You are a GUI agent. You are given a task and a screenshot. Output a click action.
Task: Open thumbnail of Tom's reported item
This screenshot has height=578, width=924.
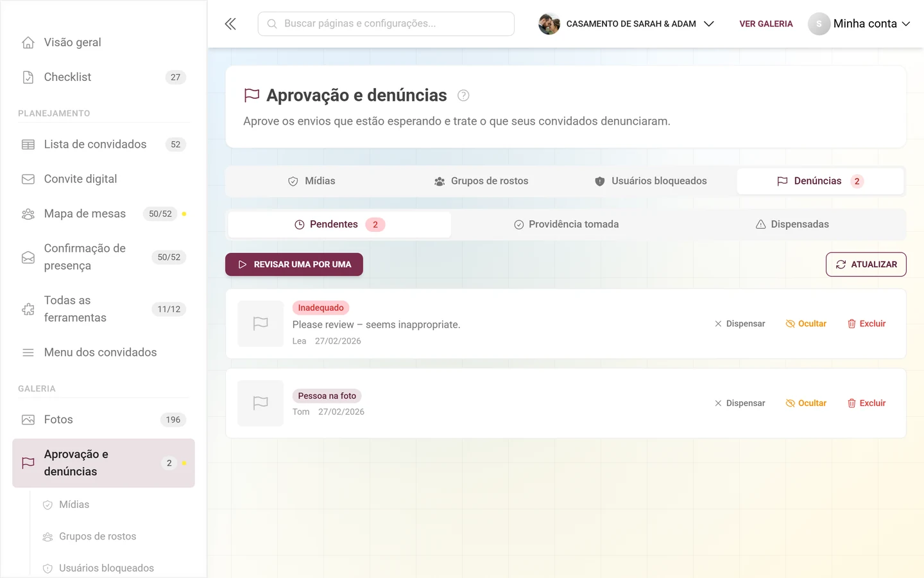point(261,403)
